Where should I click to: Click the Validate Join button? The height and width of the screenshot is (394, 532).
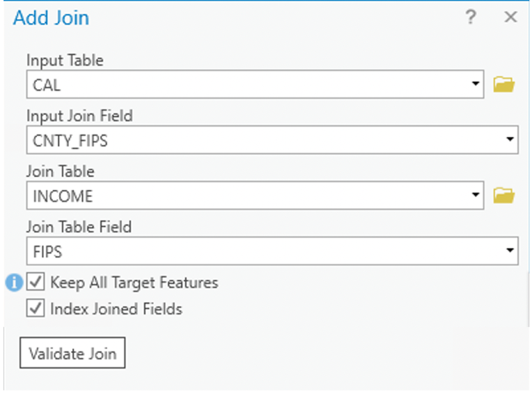(x=72, y=353)
